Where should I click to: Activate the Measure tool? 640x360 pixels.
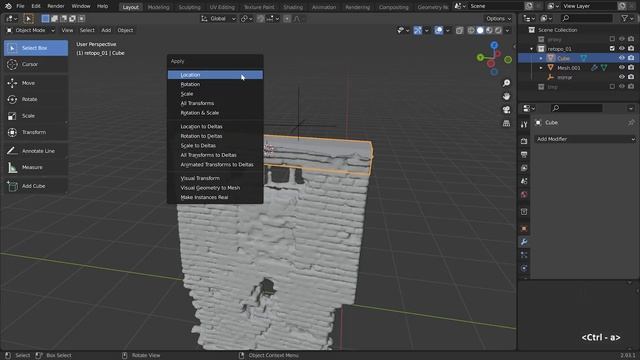36,167
